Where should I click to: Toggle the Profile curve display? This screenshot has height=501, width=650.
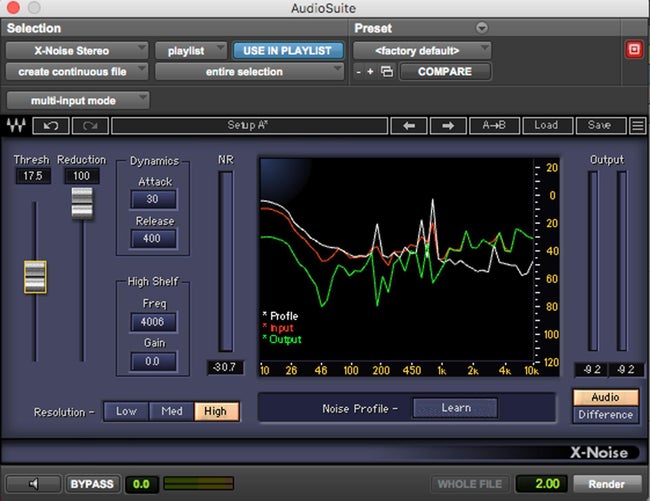(x=280, y=316)
